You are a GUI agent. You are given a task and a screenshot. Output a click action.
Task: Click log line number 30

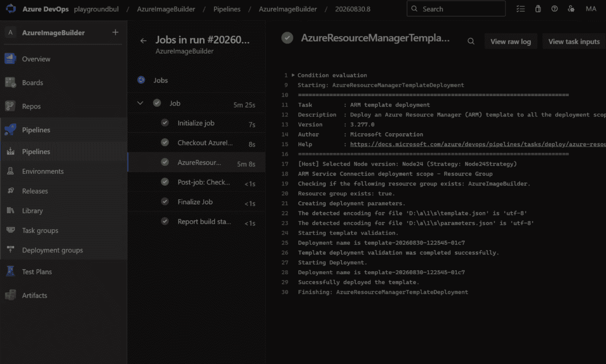[x=285, y=292]
